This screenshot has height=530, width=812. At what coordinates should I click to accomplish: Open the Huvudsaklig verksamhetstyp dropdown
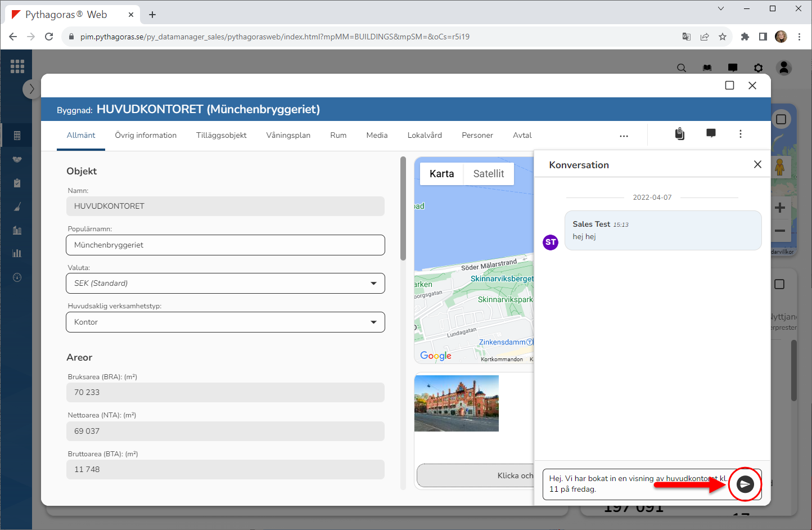coord(373,322)
